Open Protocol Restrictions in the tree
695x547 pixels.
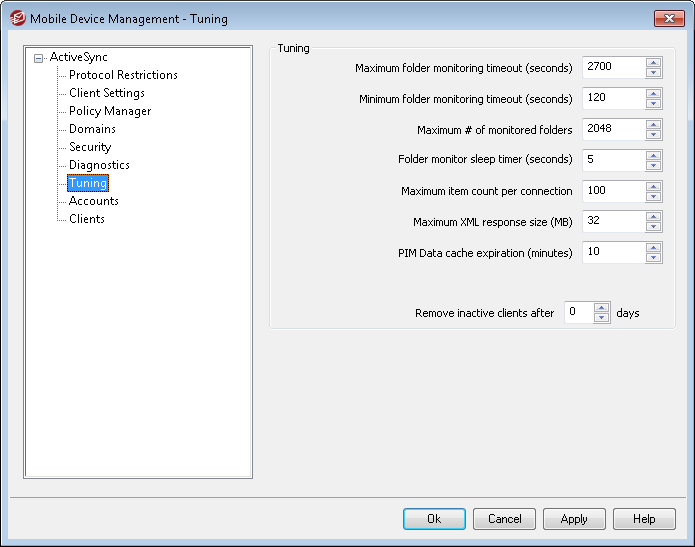click(123, 75)
